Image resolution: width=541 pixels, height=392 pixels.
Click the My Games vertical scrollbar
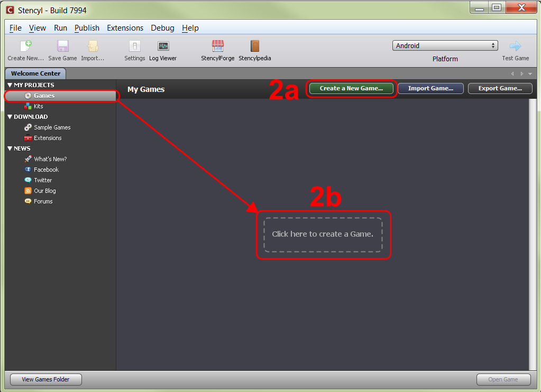pos(533,235)
